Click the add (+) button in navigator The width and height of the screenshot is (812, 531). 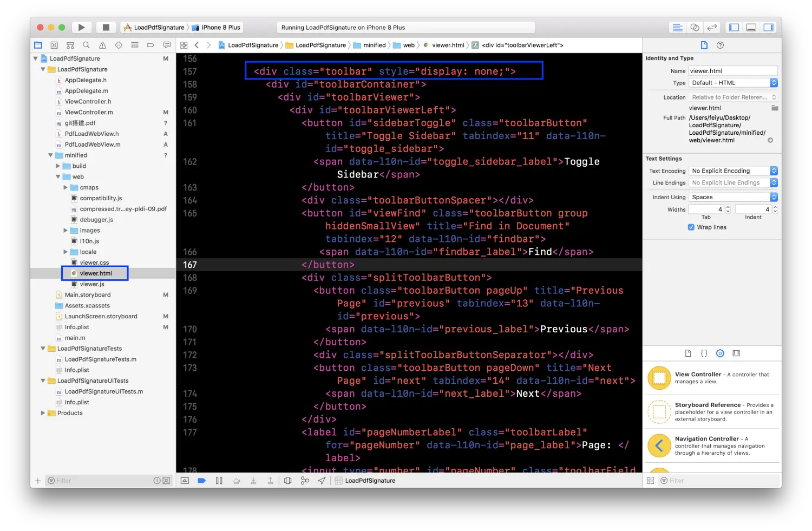click(x=38, y=481)
